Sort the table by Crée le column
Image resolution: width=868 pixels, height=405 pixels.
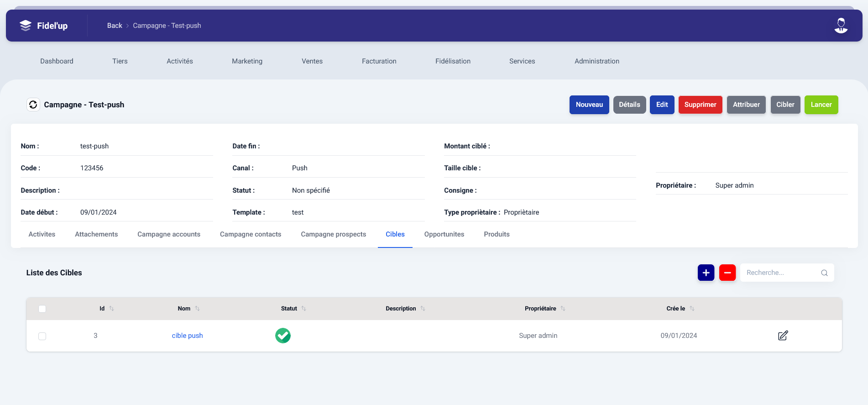click(x=692, y=309)
